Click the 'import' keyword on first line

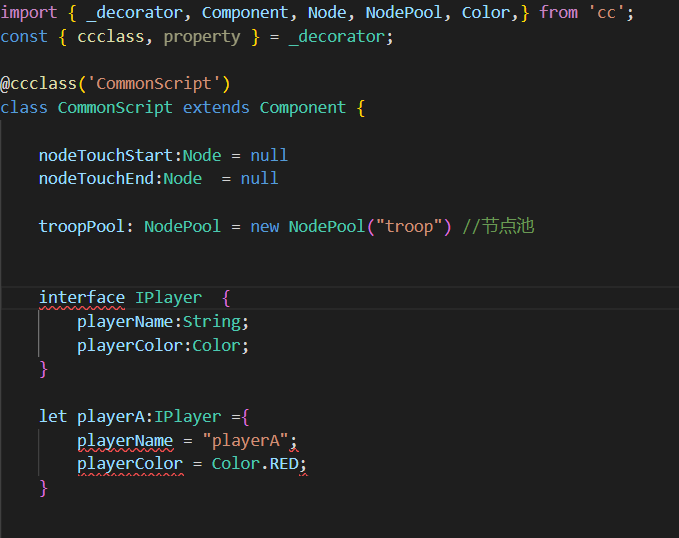pyautogui.click(x=29, y=13)
